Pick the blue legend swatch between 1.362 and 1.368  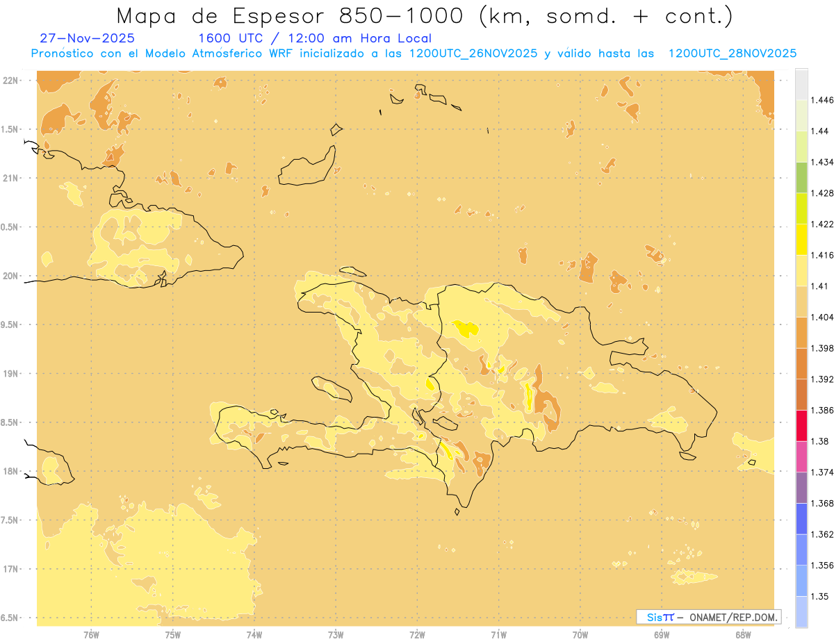click(801, 519)
